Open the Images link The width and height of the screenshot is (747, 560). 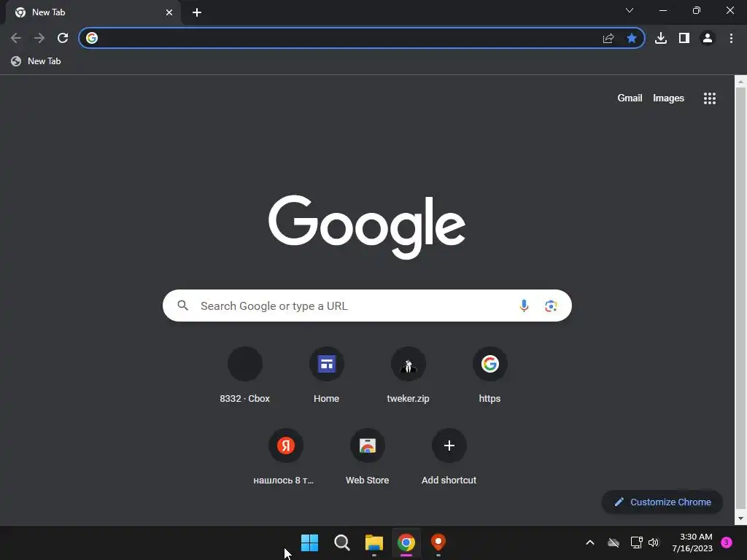click(668, 98)
